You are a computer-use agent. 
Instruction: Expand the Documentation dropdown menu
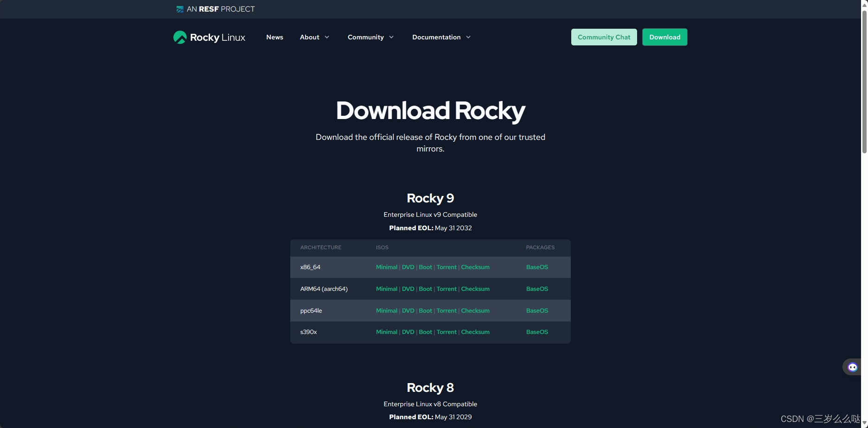pos(441,37)
